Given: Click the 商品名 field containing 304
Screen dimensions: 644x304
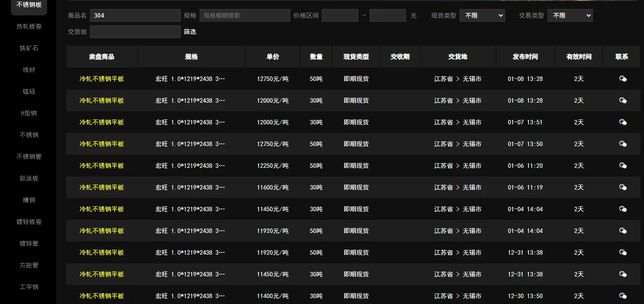Looking at the screenshot, I should click(x=135, y=15).
